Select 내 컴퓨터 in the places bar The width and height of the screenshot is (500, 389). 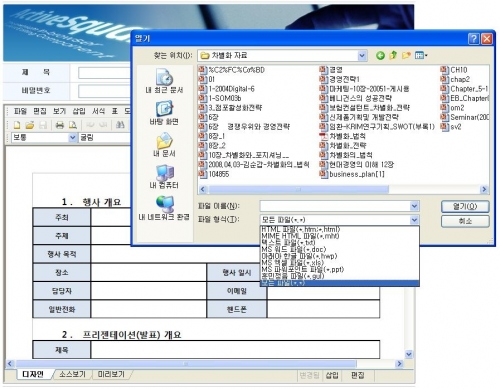click(x=164, y=177)
